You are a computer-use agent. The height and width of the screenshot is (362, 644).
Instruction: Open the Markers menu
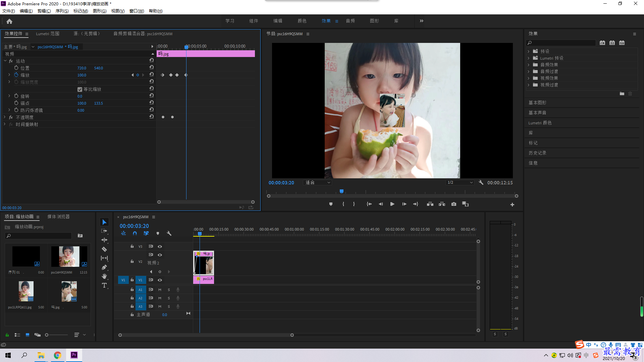pyautogui.click(x=80, y=11)
